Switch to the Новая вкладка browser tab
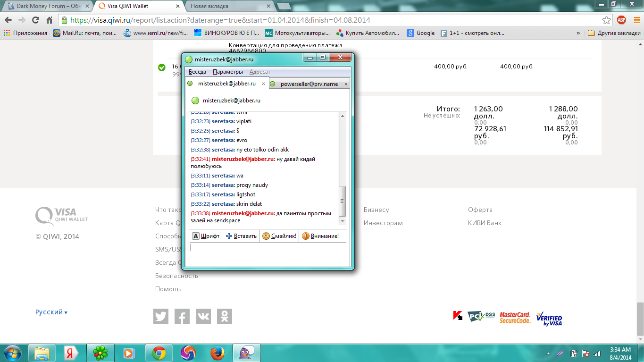 228,6
